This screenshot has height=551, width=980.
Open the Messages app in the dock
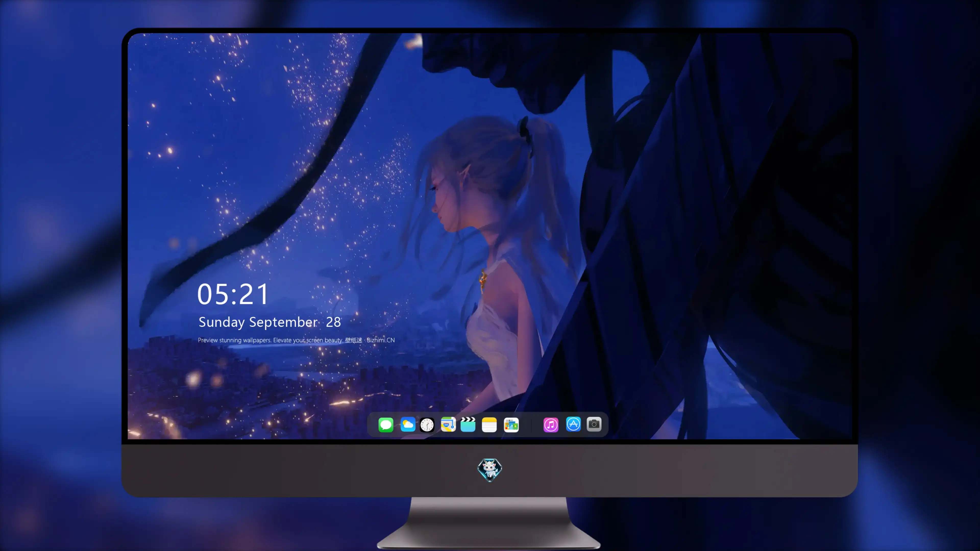pyautogui.click(x=386, y=425)
